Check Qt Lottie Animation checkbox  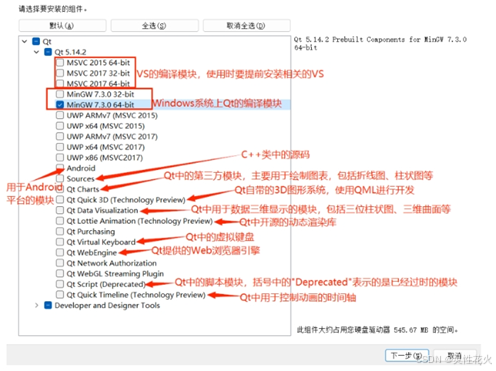(x=60, y=221)
